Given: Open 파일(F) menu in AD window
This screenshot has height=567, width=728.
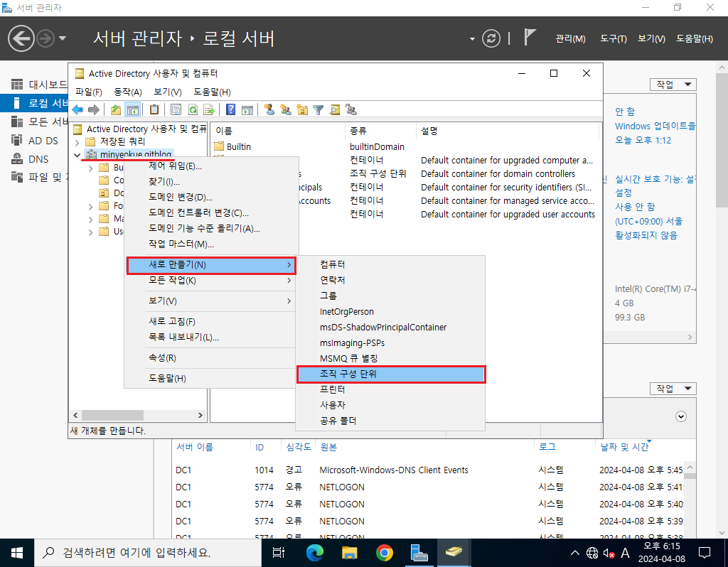Looking at the screenshot, I should [89, 92].
